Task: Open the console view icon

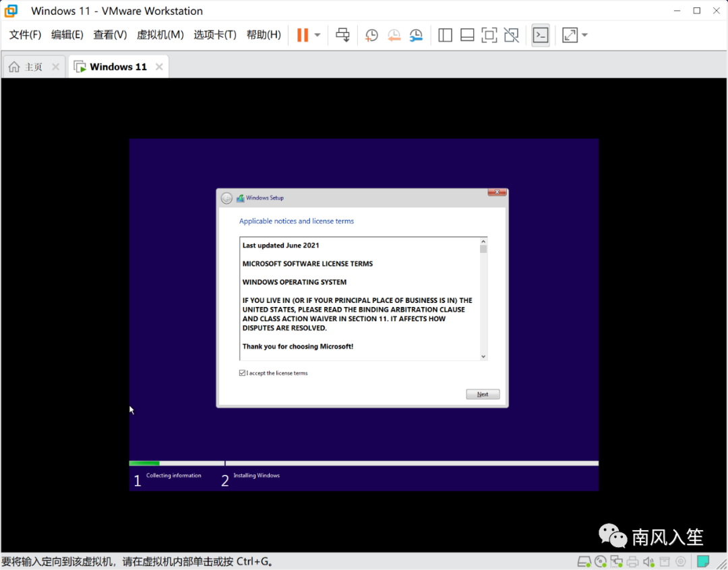Action: tap(541, 35)
